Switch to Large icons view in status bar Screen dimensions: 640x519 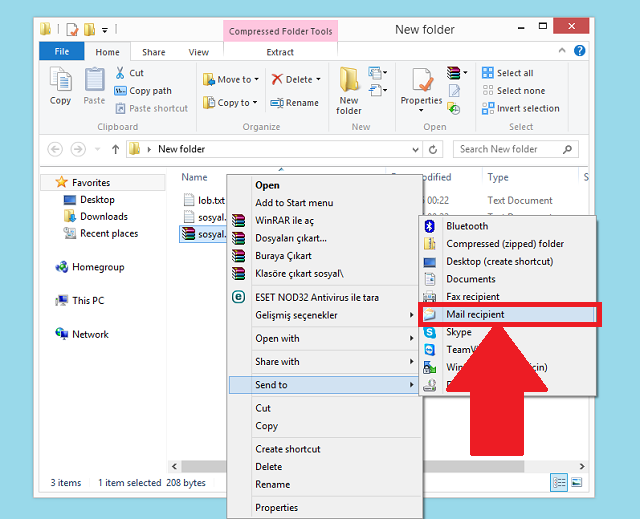[577, 483]
